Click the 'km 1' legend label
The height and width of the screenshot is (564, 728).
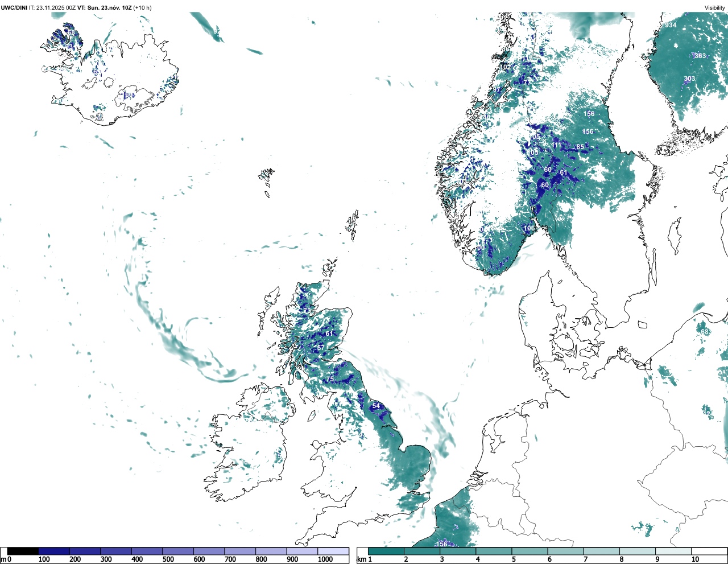[x=365, y=559]
